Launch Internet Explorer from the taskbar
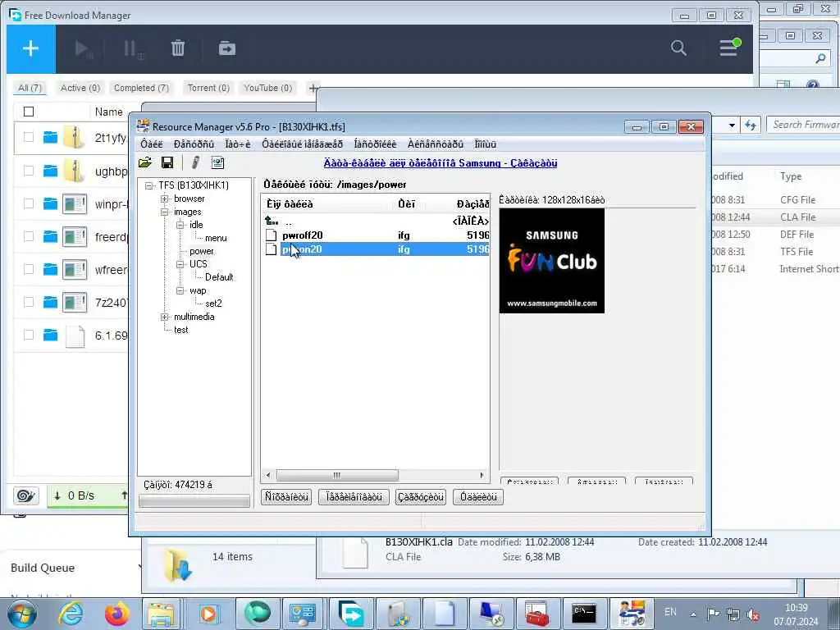The image size is (840, 630). tap(71, 614)
